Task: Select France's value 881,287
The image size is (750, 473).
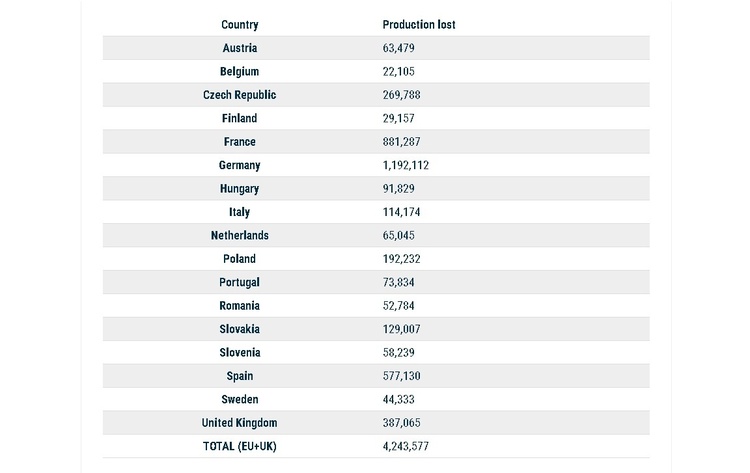Action: (401, 142)
